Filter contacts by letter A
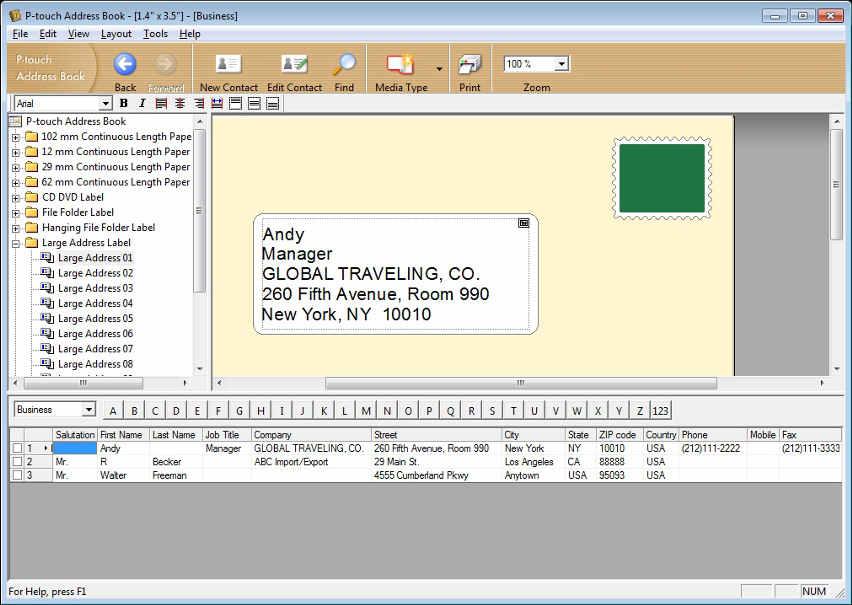Viewport: 852px width, 605px height. (113, 410)
